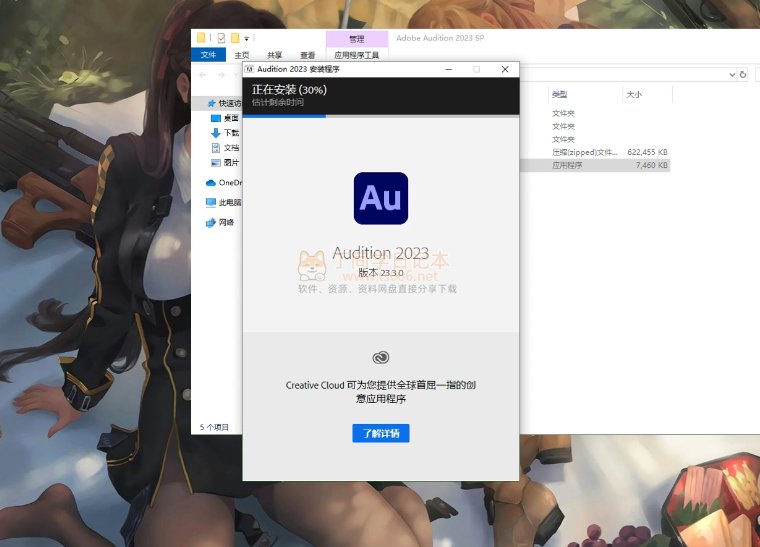Open the 下载 (Downloads) folder in sidebar
Screen dimensions: 760x547
click(230, 133)
